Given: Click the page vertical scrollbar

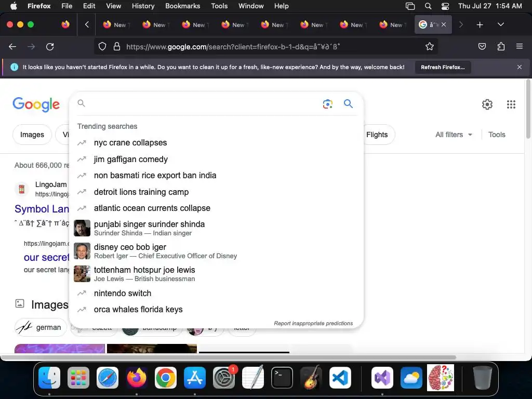Looking at the screenshot, I should click(528, 109).
